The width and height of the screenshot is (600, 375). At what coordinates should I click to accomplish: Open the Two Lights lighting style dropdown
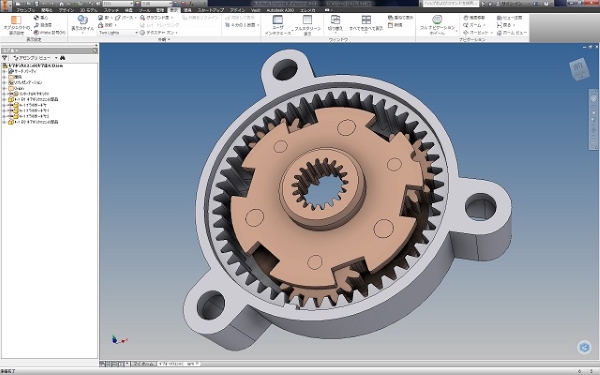pyautogui.click(x=118, y=33)
